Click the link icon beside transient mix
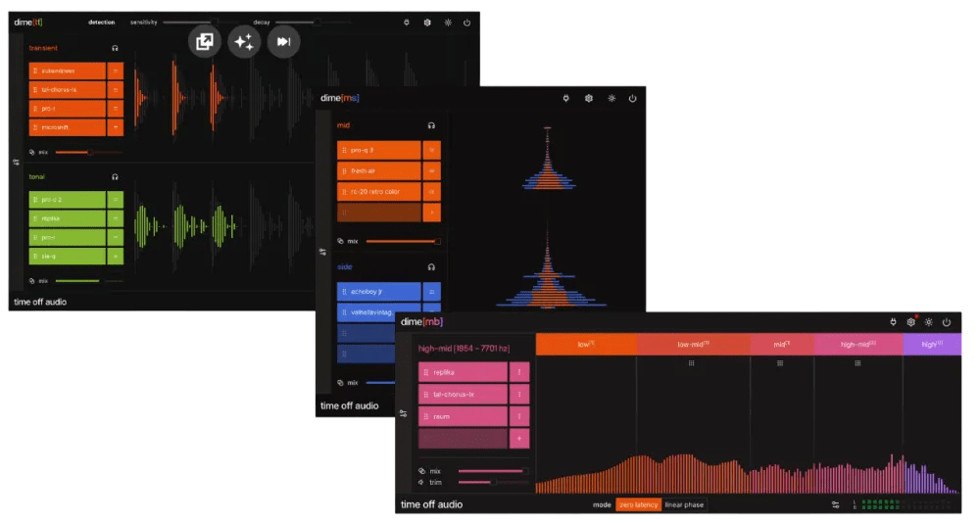This screenshot has height=523, width=980. (32, 152)
